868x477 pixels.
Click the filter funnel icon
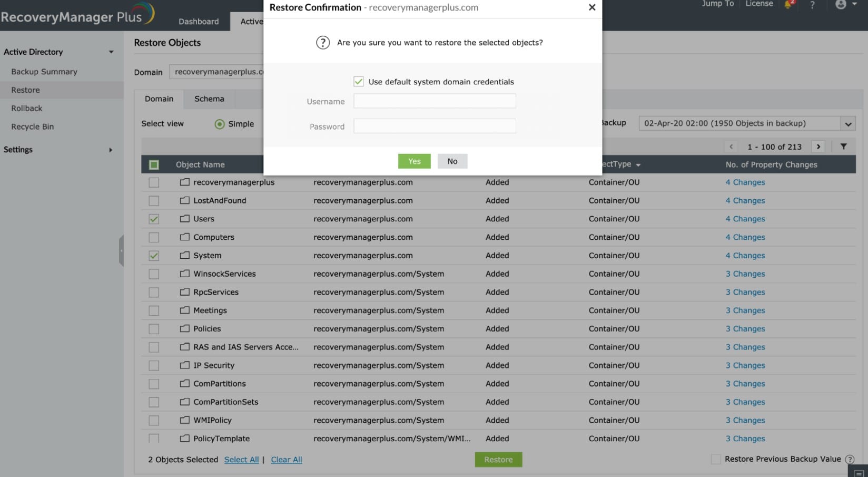(843, 147)
